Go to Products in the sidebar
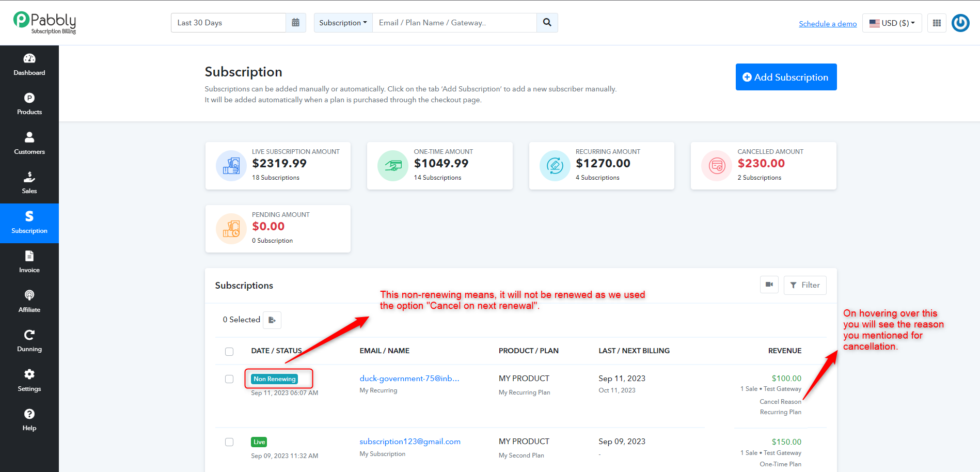 (x=29, y=104)
